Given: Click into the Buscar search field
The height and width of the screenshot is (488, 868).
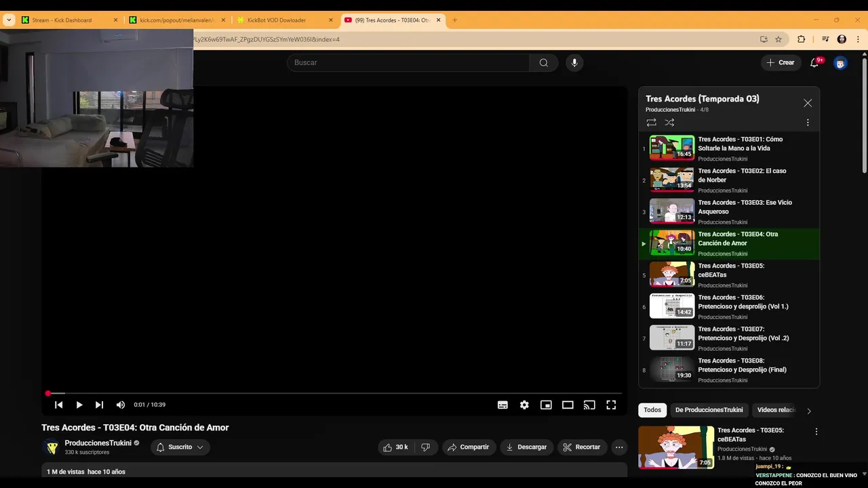Looking at the screenshot, I should click(x=408, y=62).
